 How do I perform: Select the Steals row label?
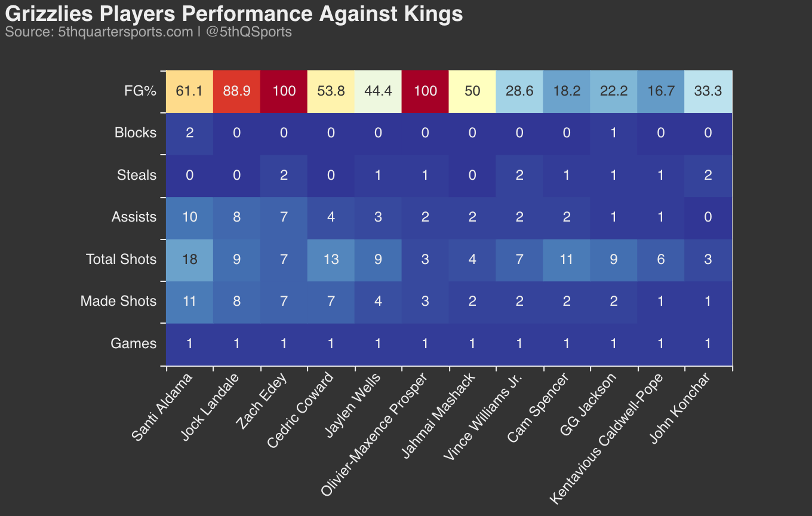pos(137,176)
